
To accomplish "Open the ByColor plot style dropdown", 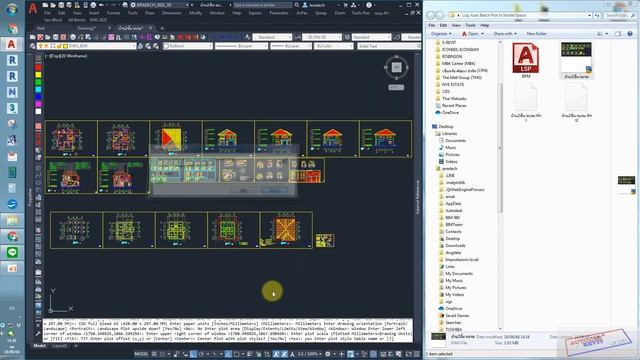I will pos(333,46).
